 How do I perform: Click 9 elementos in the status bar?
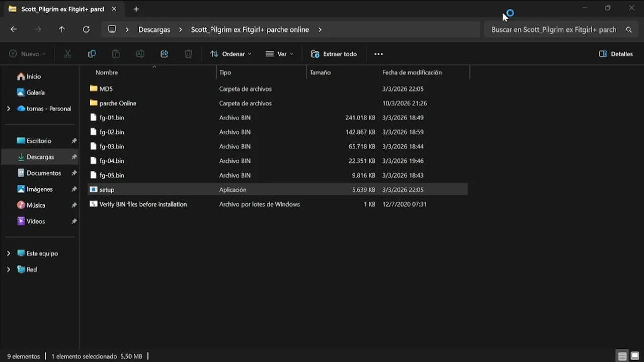click(x=24, y=356)
